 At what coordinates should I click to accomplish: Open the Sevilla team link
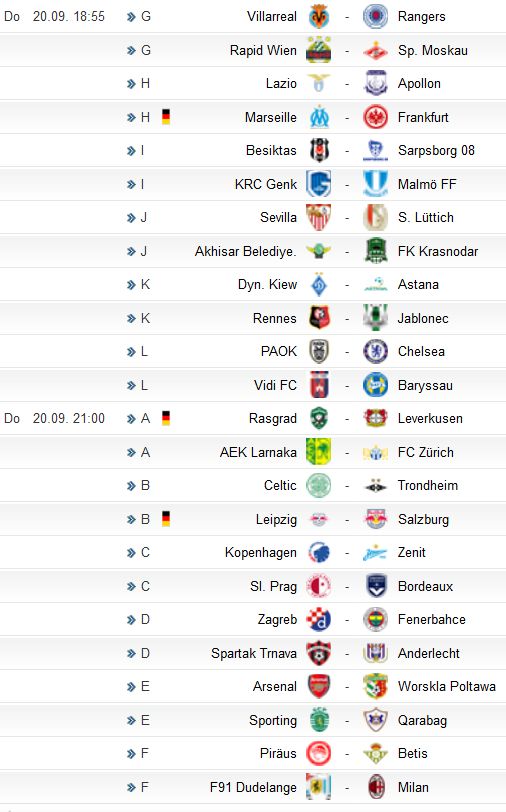pos(279,218)
